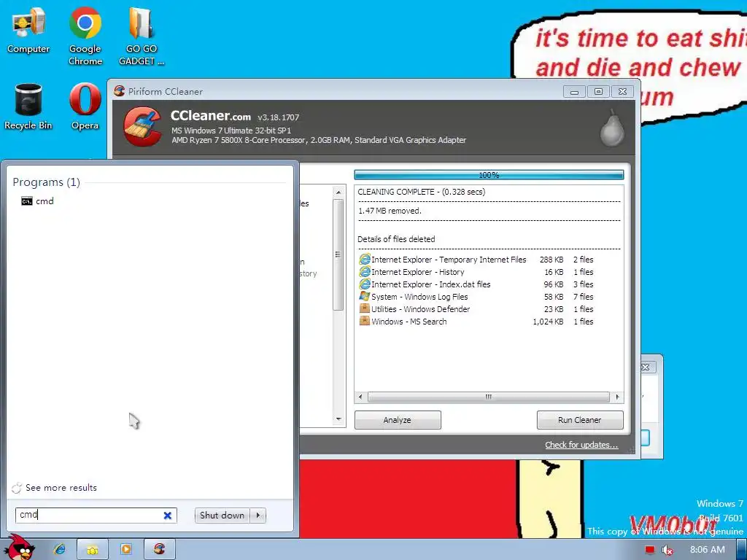Click the Piriform pear icon
The image size is (747, 560).
coord(612,128)
